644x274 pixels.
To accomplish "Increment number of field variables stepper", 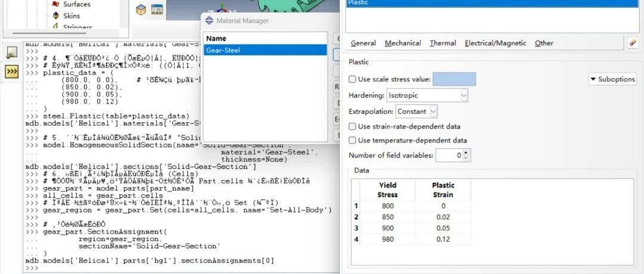I will [466, 153].
